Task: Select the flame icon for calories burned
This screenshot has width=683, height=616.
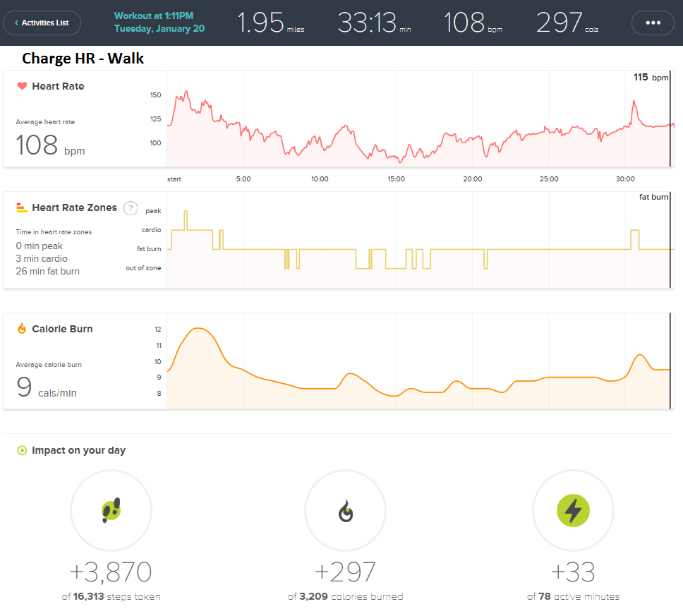Action: point(346,510)
